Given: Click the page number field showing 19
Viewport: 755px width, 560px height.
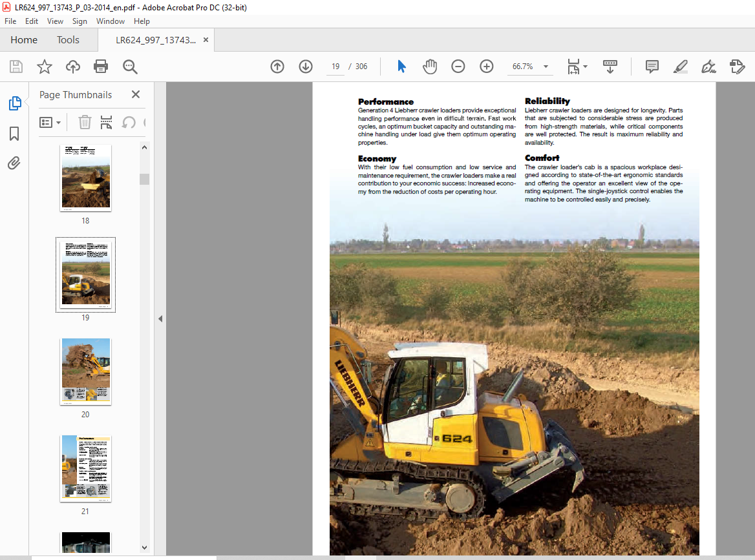Looking at the screenshot, I should tap(335, 67).
